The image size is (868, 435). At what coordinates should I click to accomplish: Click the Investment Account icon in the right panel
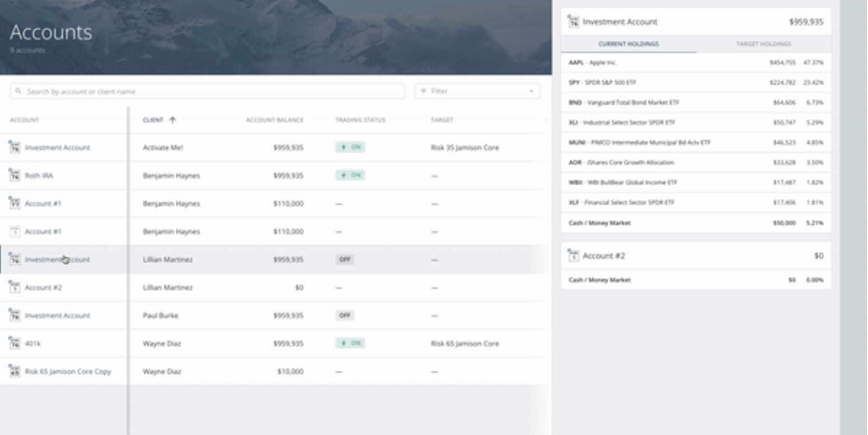point(573,22)
